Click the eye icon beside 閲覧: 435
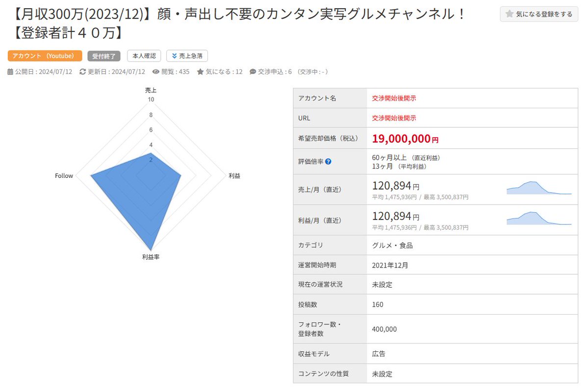The width and height of the screenshot is (588, 391). (155, 72)
